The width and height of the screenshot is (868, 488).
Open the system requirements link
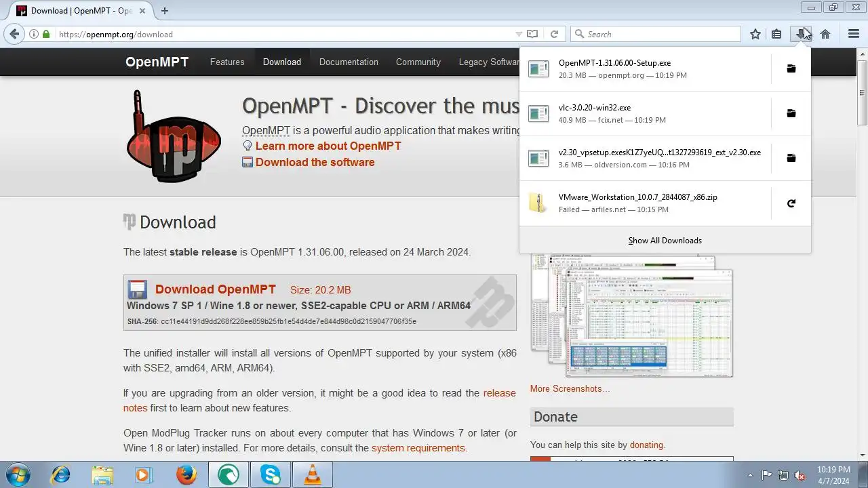tap(418, 448)
